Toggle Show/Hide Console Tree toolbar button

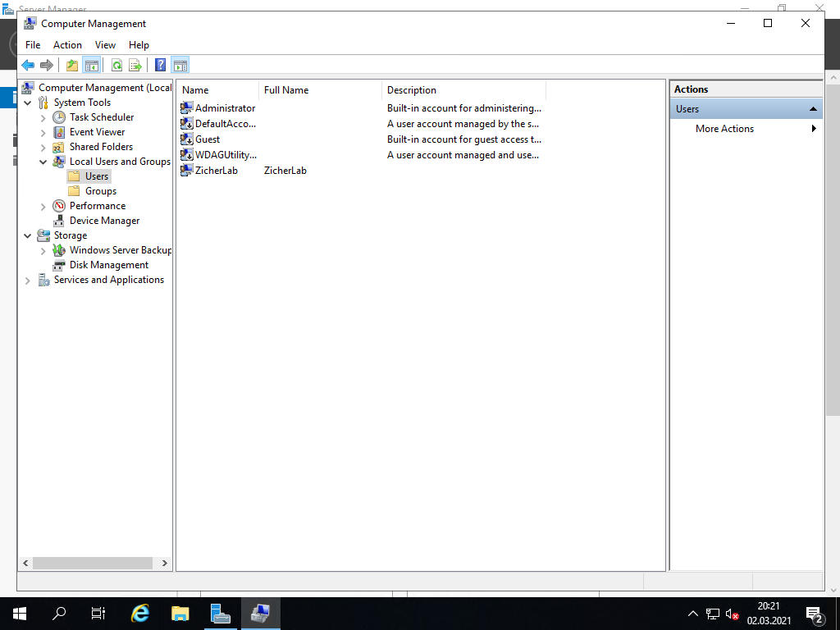pyautogui.click(x=92, y=66)
